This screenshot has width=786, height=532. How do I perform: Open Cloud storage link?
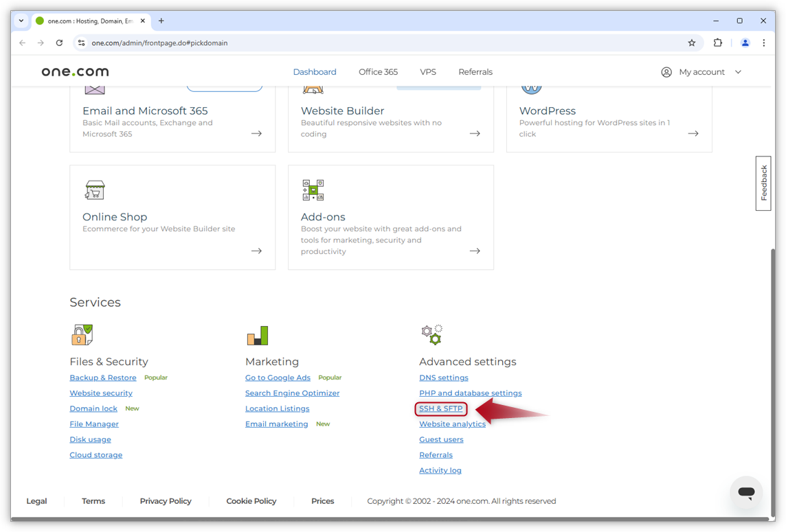96,455
